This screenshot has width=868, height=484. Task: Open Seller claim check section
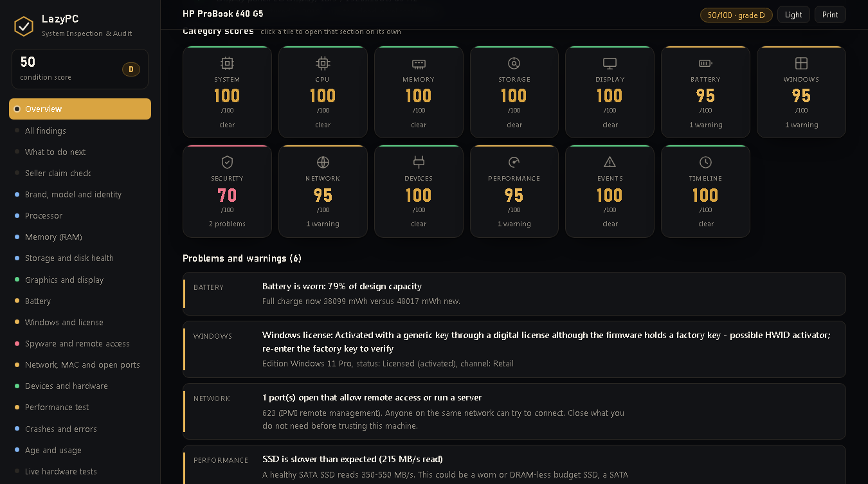(80, 173)
